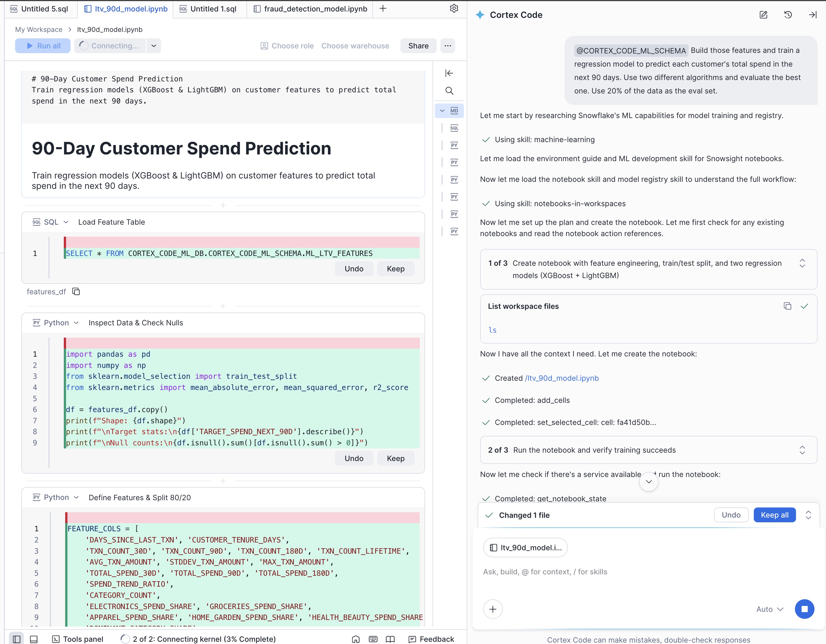Open the Tools panel
This screenshot has width=826, height=644.
tap(78, 639)
